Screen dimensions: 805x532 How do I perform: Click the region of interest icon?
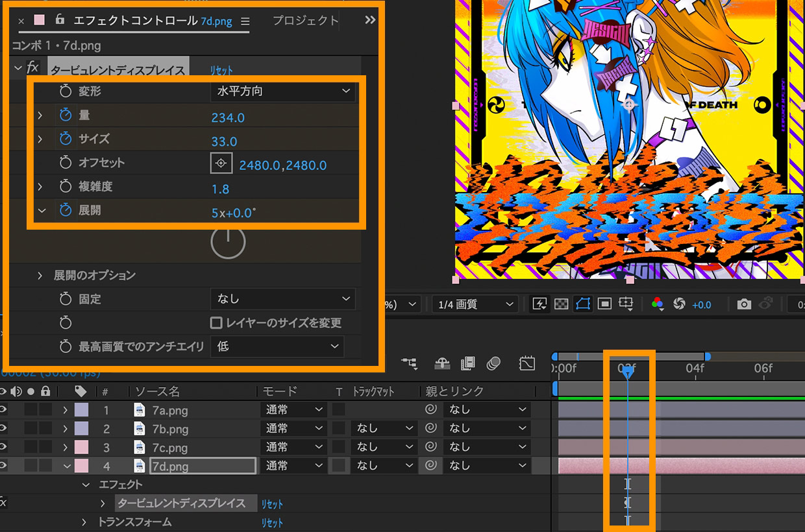coord(604,304)
